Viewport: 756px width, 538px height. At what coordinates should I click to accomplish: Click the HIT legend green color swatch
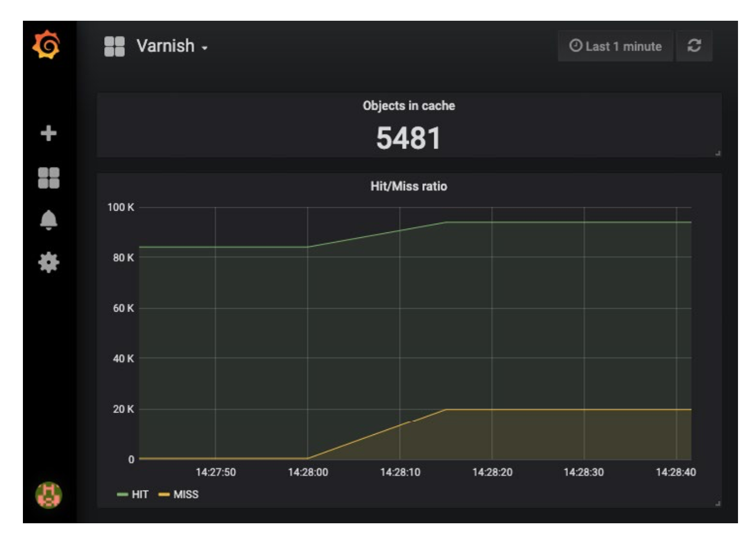[x=122, y=495]
